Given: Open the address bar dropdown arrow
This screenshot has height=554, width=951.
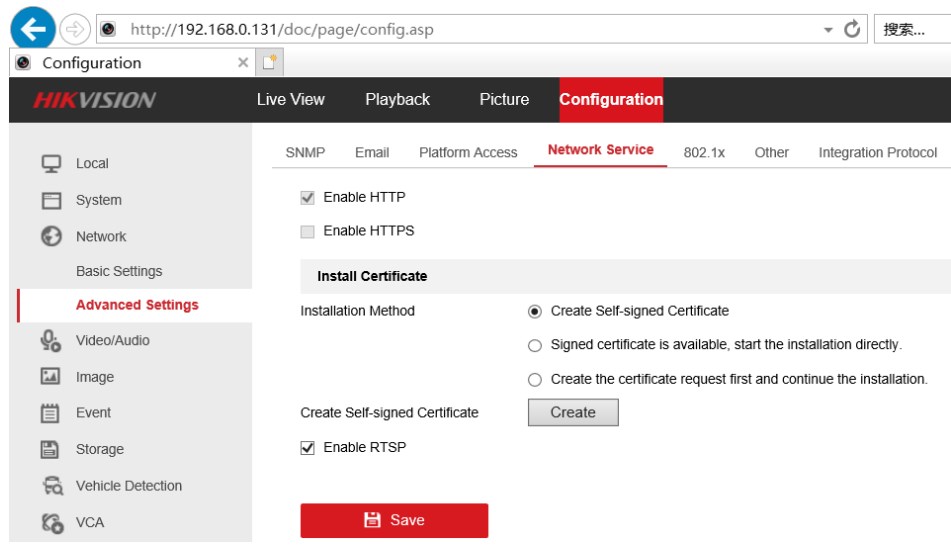Looking at the screenshot, I should [x=828, y=30].
